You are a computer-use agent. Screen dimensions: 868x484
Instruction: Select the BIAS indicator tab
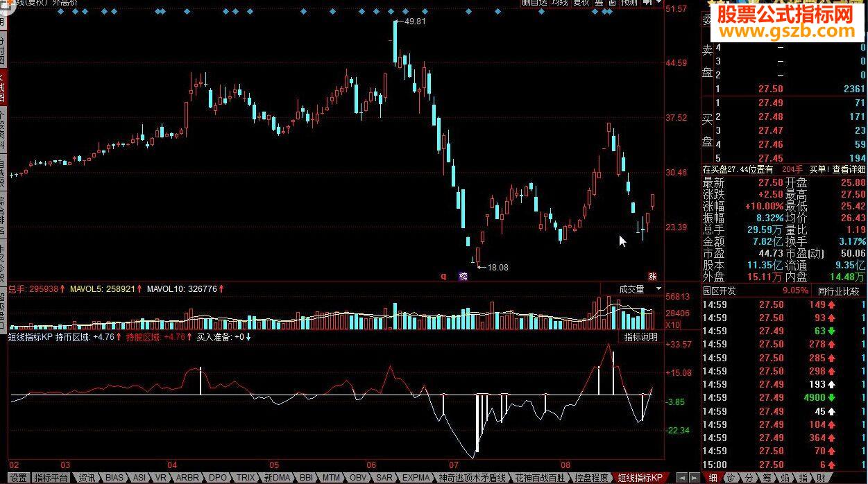coord(114,478)
